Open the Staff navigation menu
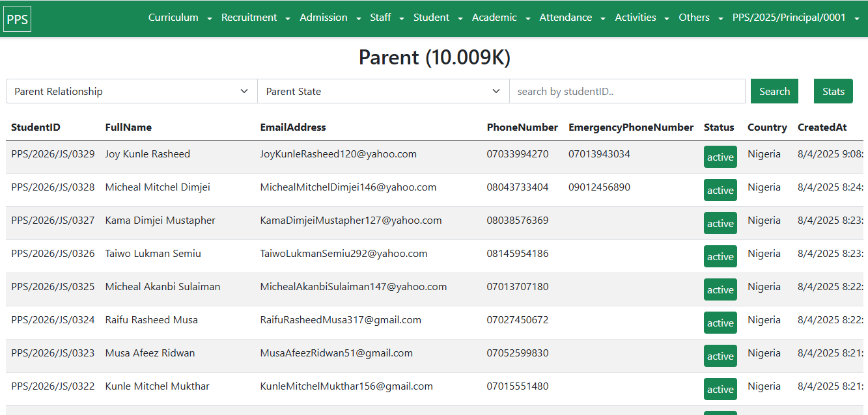 pyautogui.click(x=387, y=18)
